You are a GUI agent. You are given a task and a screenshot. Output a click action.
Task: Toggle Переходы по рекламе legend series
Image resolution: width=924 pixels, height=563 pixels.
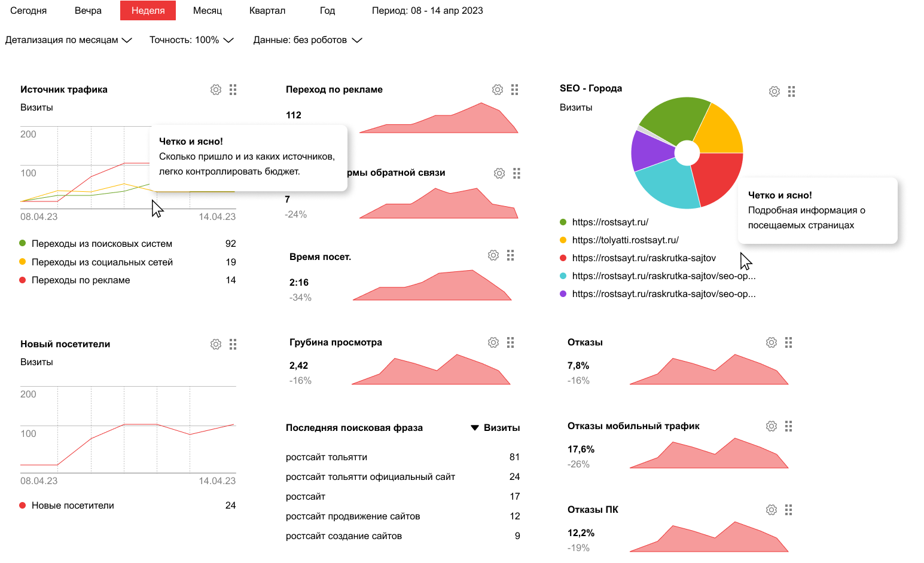[x=81, y=280]
